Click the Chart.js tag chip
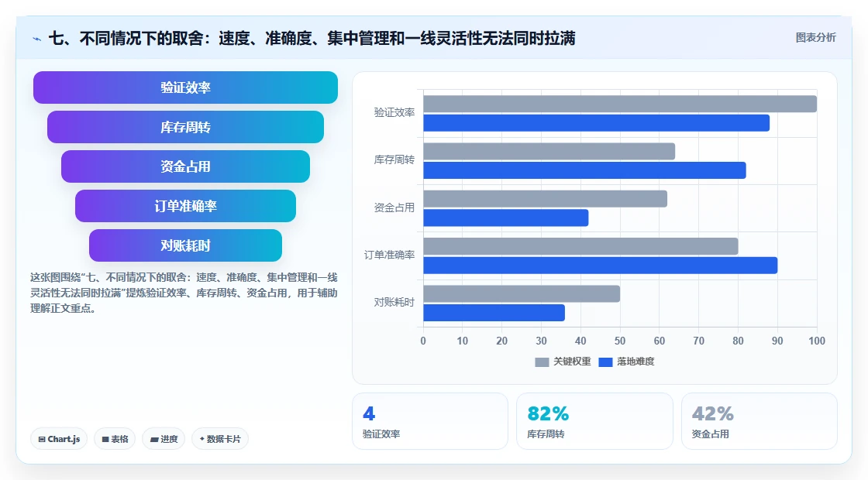This screenshot has width=868, height=480. coord(59,439)
